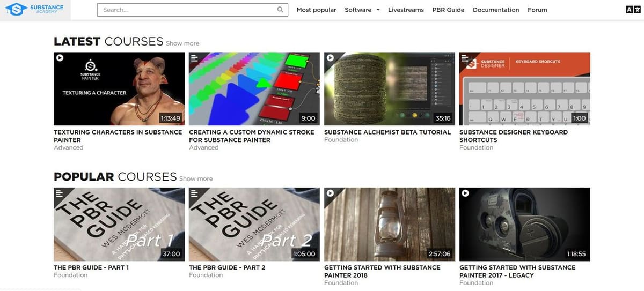The width and height of the screenshot is (644, 291).
Task: Open the PBR Guide Part 2 book thumbnail
Action: pos(254,224)
